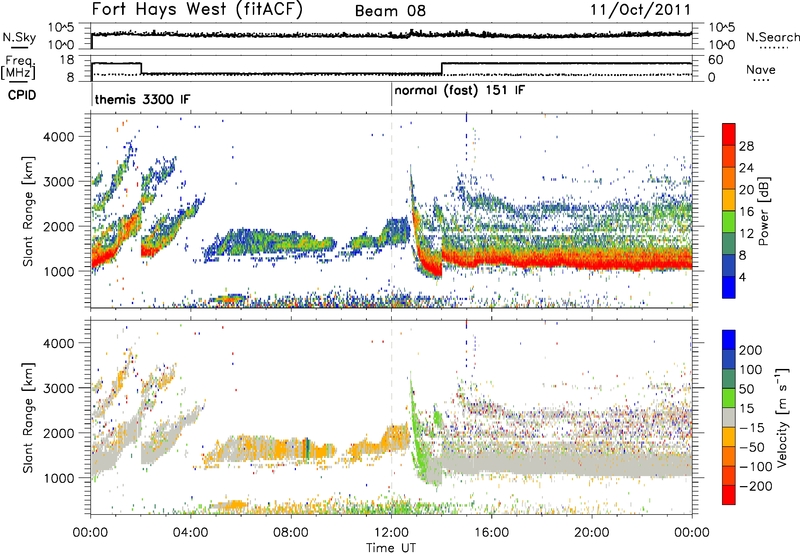Click the strong red power band near 20:00
The width and height of the screenshot is (800, 554).
(592, 261)
